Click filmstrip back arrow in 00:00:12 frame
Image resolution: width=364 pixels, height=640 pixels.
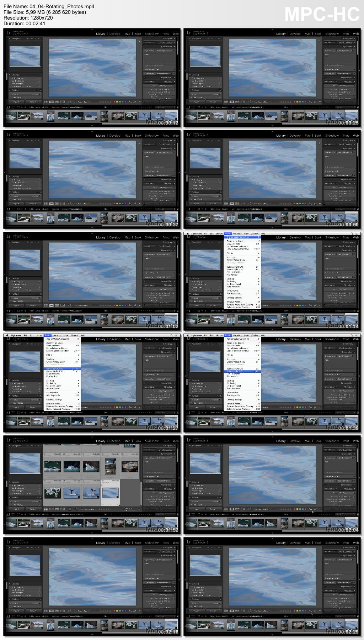tap(22, 107)
